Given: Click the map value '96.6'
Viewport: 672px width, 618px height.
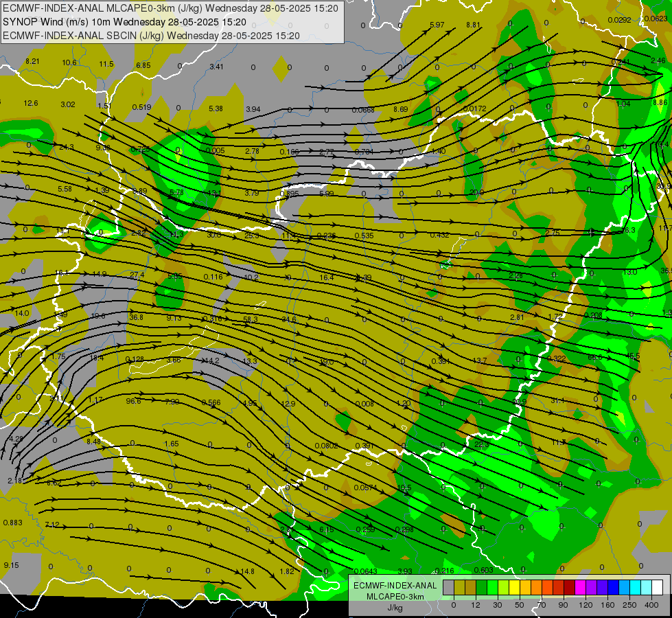Looking at the screenshot, I should point(133,401).
